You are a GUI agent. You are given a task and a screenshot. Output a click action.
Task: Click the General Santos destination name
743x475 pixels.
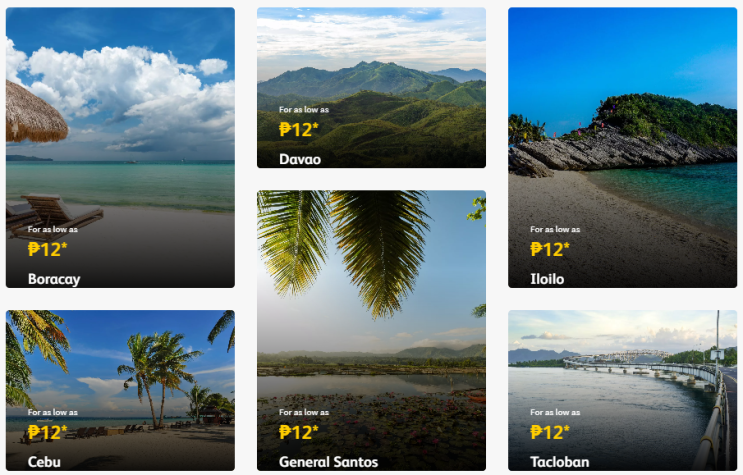[x=328, y=462]
